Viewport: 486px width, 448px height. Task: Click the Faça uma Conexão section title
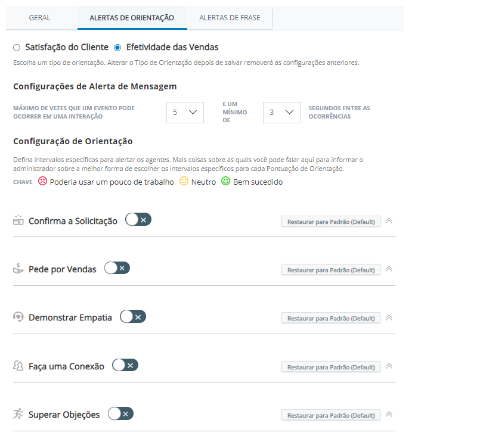[x=66, y=366]
